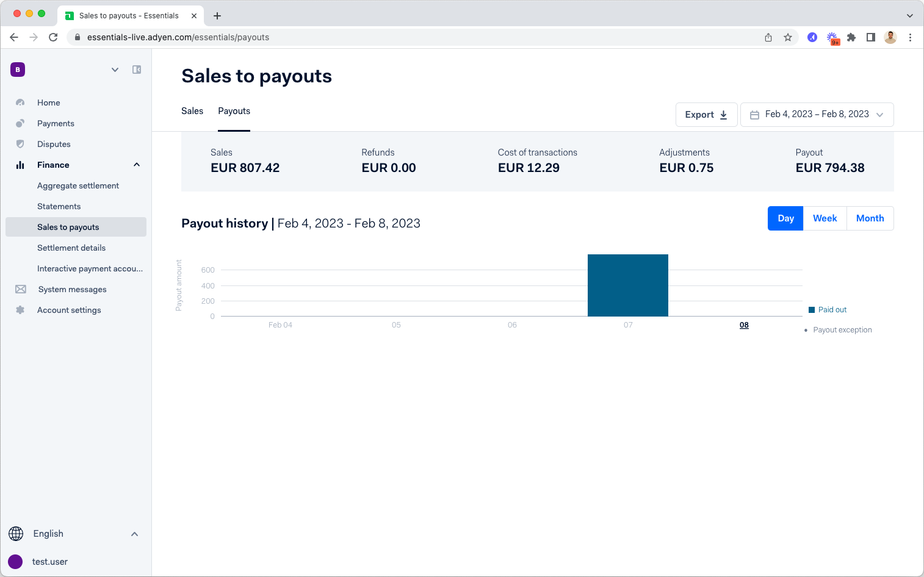Click the globe language icon
924x577 pixels.
pyautogui.click(x=16, y=534)
